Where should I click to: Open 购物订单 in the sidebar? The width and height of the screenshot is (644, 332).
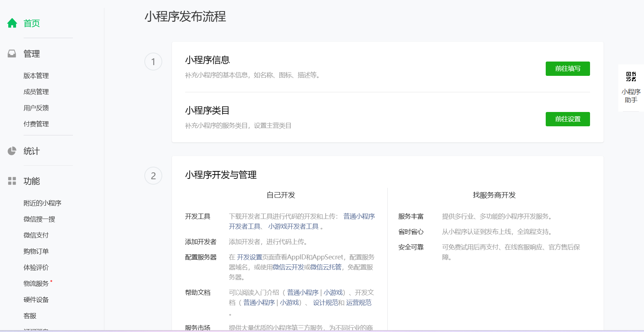(36, 252)
